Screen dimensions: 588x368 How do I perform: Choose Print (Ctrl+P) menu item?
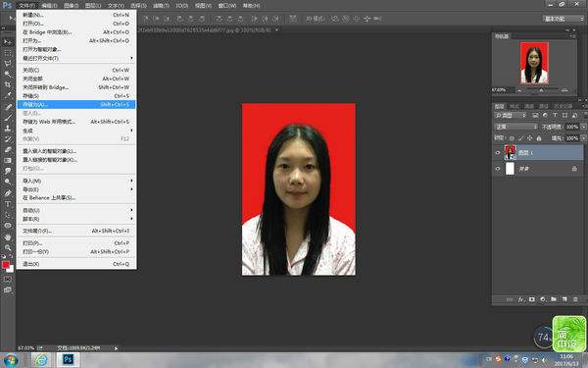[x=76, y=243]
